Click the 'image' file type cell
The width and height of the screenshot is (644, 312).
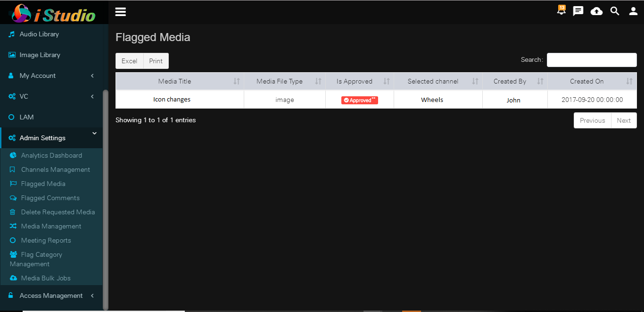(x=285, y=100)
